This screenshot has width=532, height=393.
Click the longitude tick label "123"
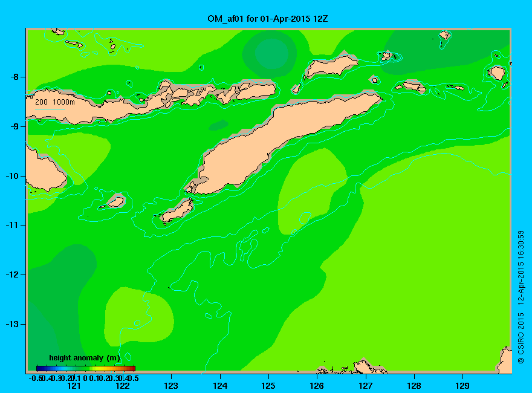pyautogui.click(x=171, y=386)
